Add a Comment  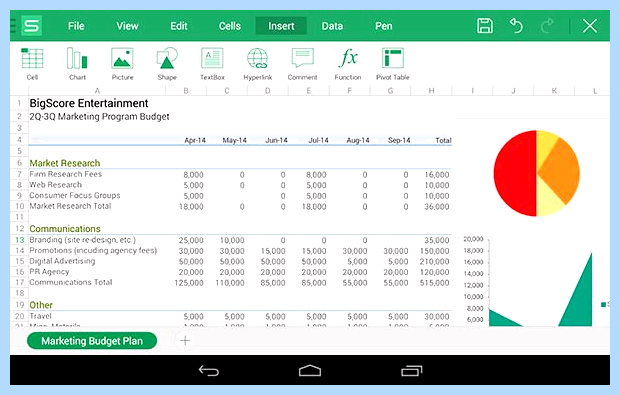point(302,64)
